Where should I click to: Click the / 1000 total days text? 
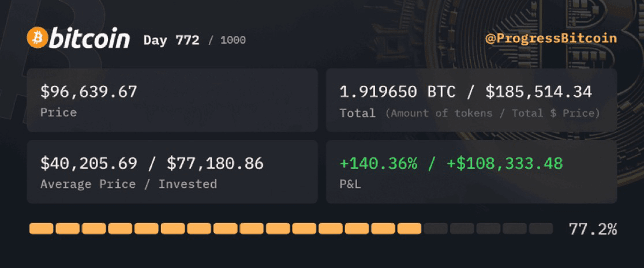(227, 40)
